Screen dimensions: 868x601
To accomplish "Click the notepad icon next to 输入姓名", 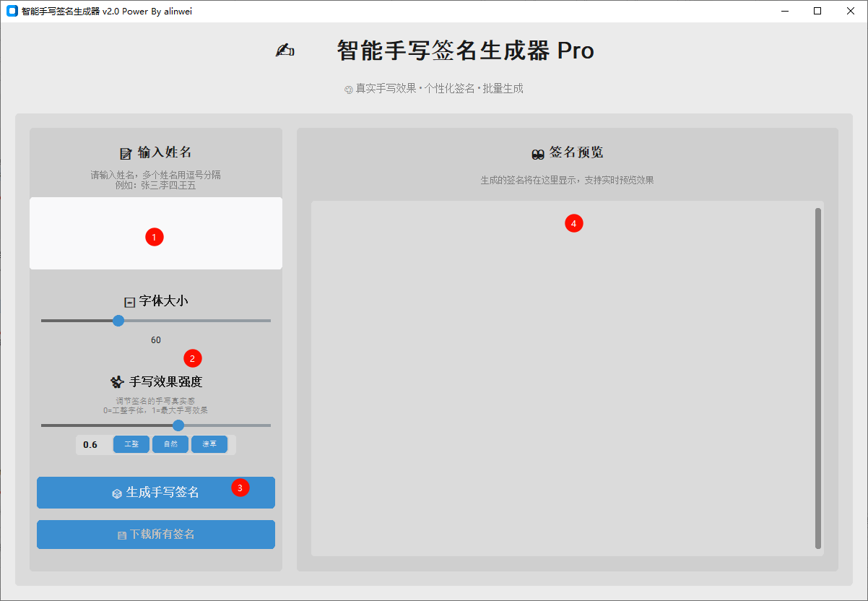I will pyautogui.click(x=126, y=153).
